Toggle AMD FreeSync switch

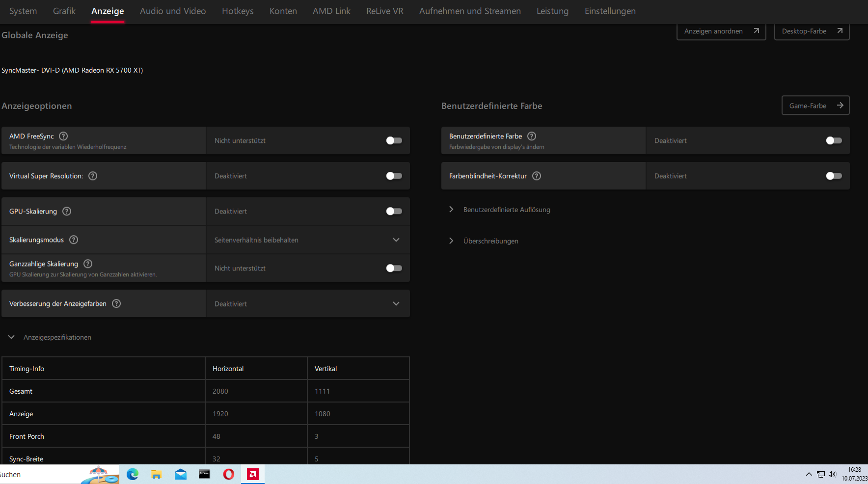point(394,140)
